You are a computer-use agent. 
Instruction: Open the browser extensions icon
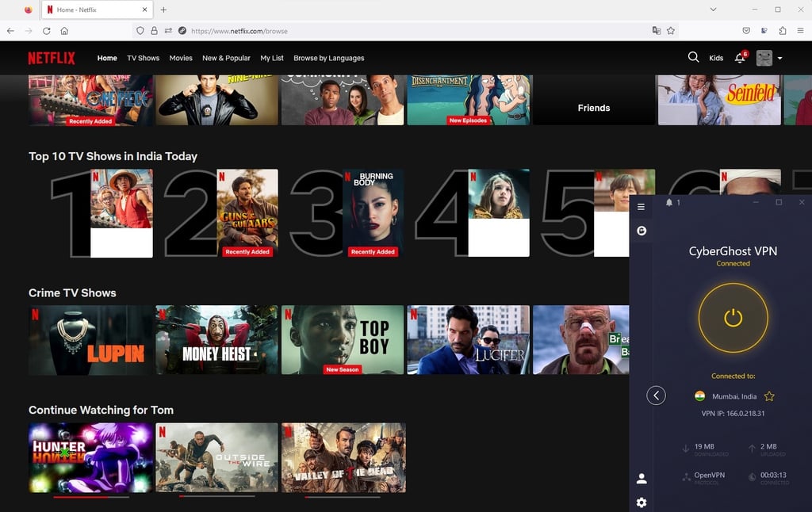tap(783, 31)
